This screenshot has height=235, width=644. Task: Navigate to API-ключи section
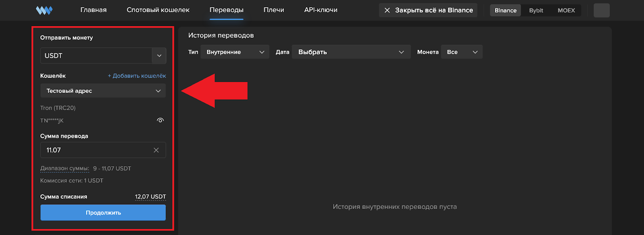click(321, 10)
